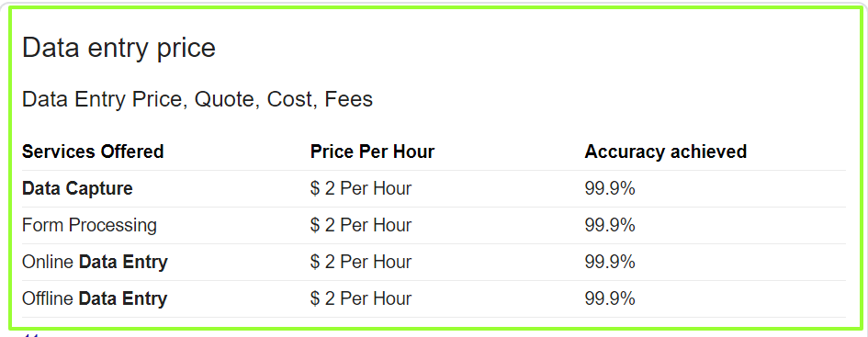Click the "Form Processing" service cell
Screen dimensions: 868x337
pyautogui.click(x=89, y=226)
